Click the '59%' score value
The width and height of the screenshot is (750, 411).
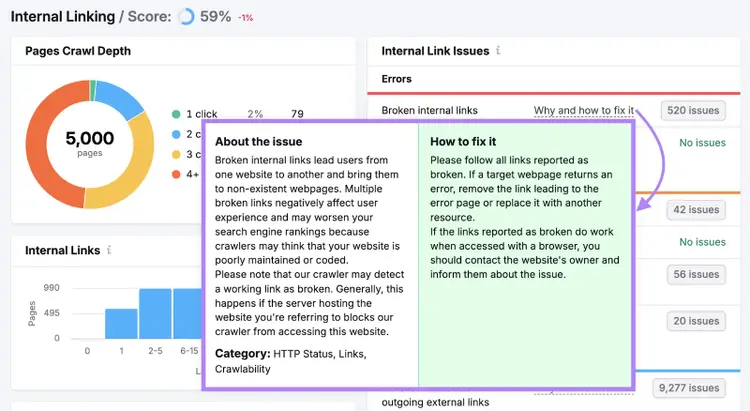pyautogui.click(x=215, y=17)
